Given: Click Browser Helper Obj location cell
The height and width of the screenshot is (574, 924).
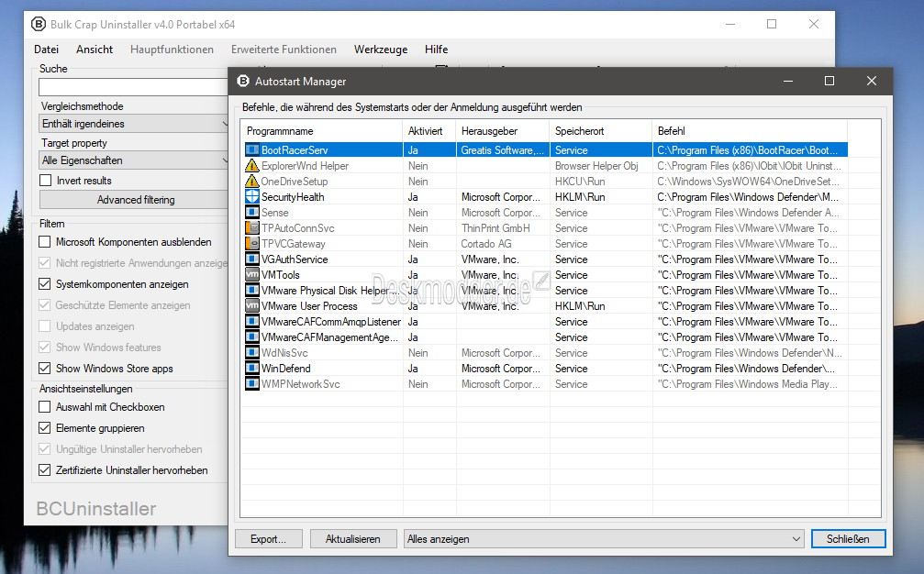Looking at the screenshot, I should tap(596, 166).
